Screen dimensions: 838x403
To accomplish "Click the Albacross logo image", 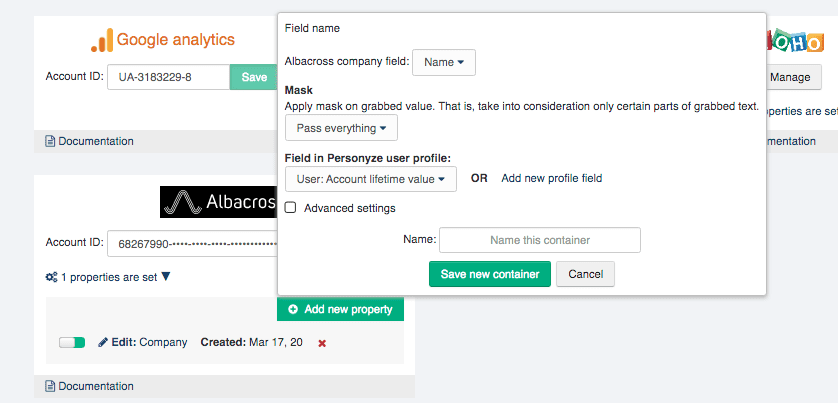I will tap(219, 201).
